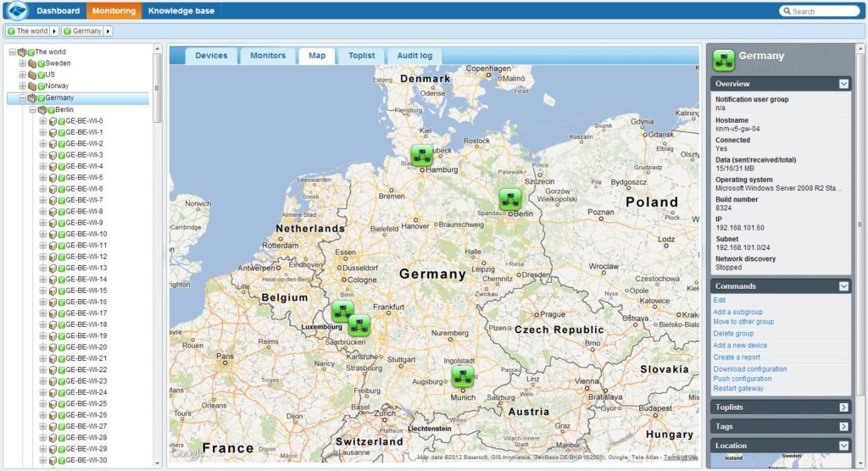Click the Berlin gateway map marker
The image size is (868, 471).
509,199
